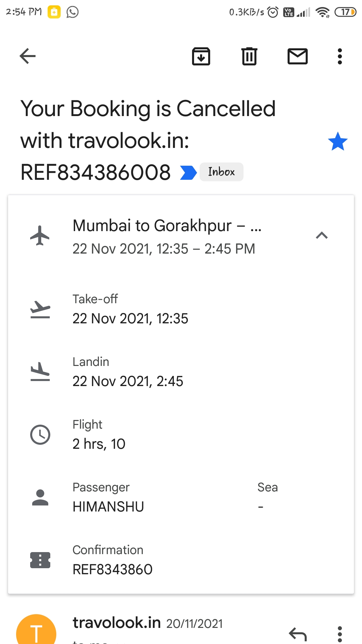
Task: Tap the flight duration clock icon
Action: [x=40, y=435]
